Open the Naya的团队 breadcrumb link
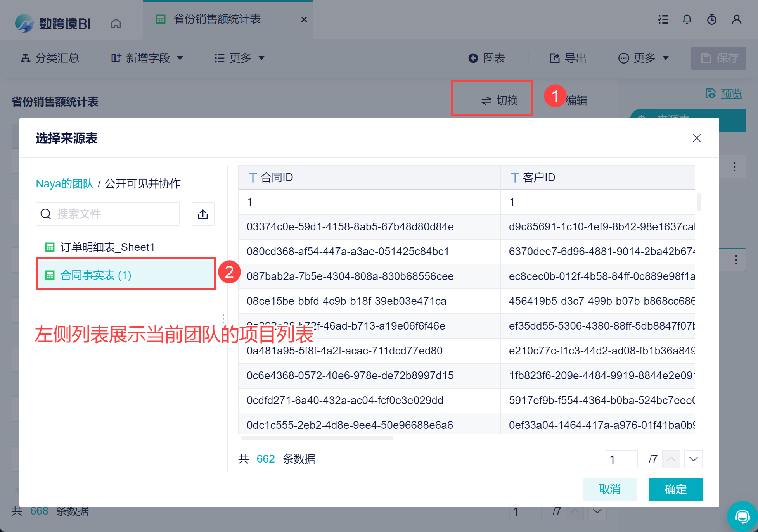The image size is (758, 532). (64, 183)
